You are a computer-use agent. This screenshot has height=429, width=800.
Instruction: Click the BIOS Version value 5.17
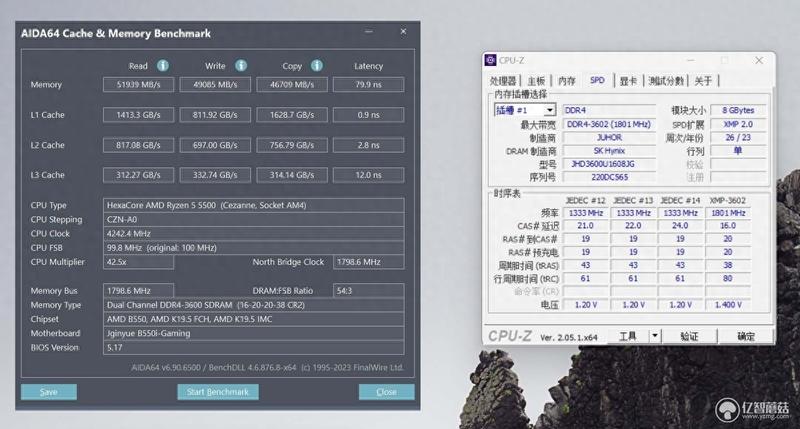(x=254, y=347)
